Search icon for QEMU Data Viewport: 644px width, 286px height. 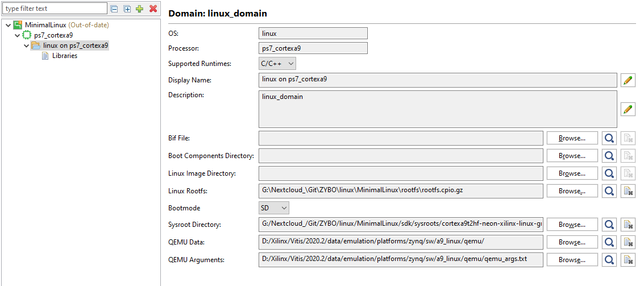[609, 242]
